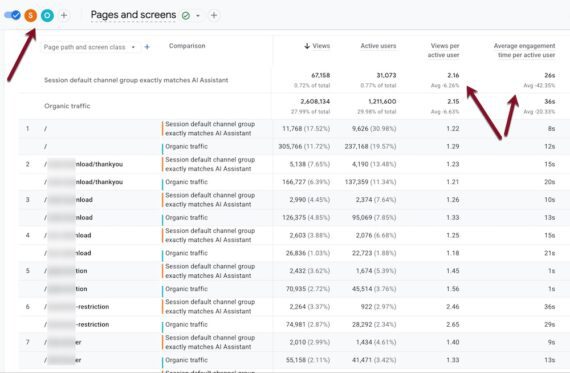Click the Comparison column header
The width and height of the screenshot is (570, 373).
tap(187, 46)
